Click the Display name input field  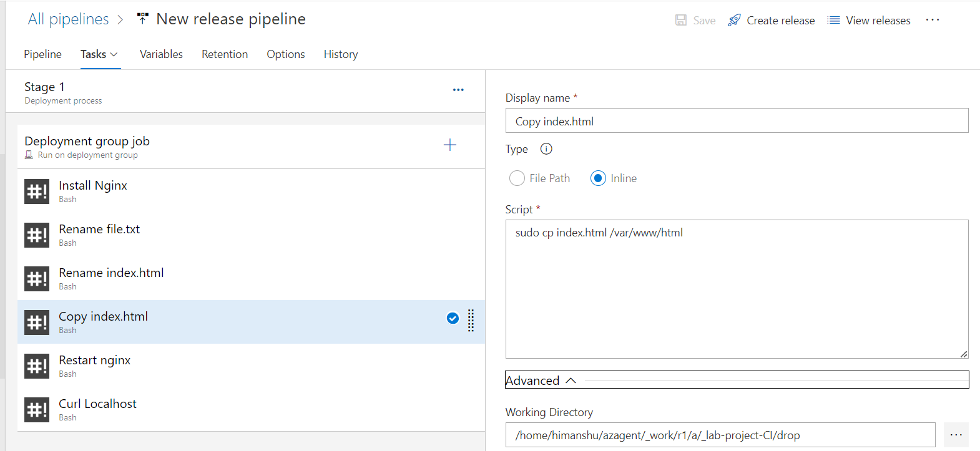point(737,121)
